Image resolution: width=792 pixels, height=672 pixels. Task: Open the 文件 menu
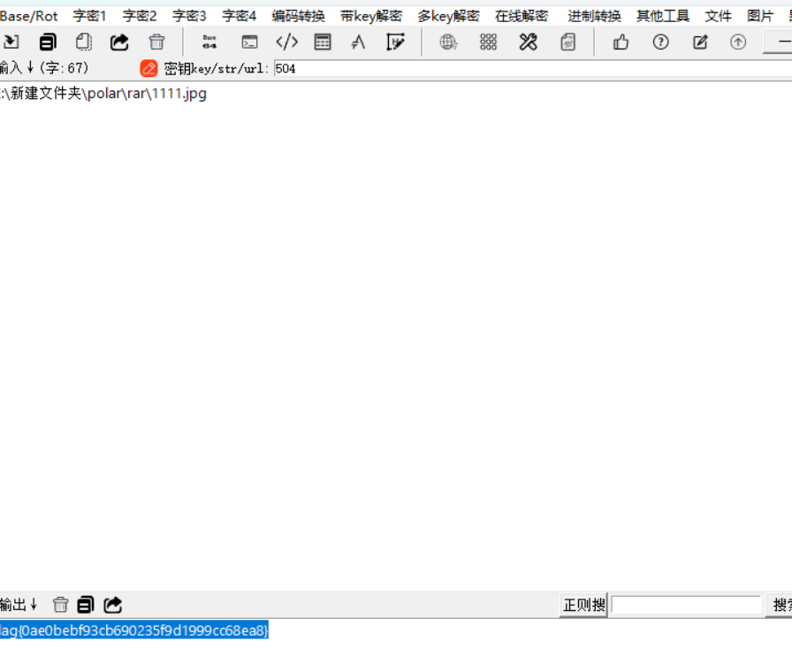click(719, 16)
